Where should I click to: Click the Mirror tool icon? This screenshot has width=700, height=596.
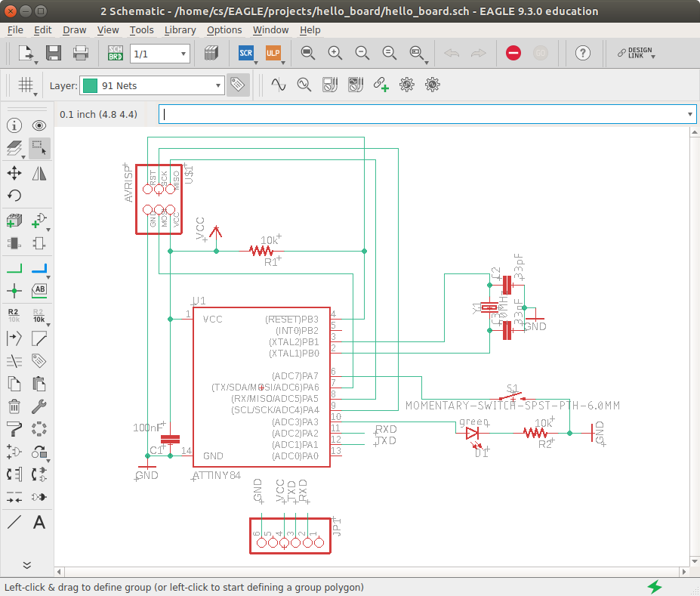point(39,173)
